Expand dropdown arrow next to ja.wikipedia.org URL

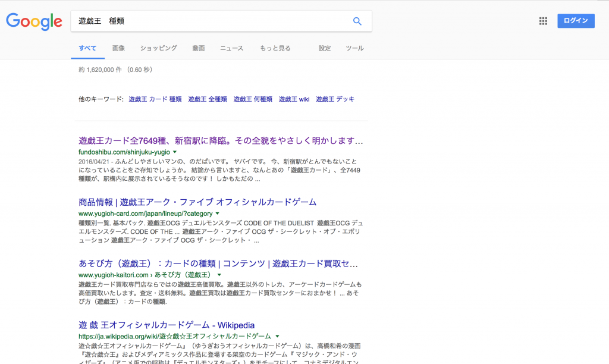pos(277,336)
